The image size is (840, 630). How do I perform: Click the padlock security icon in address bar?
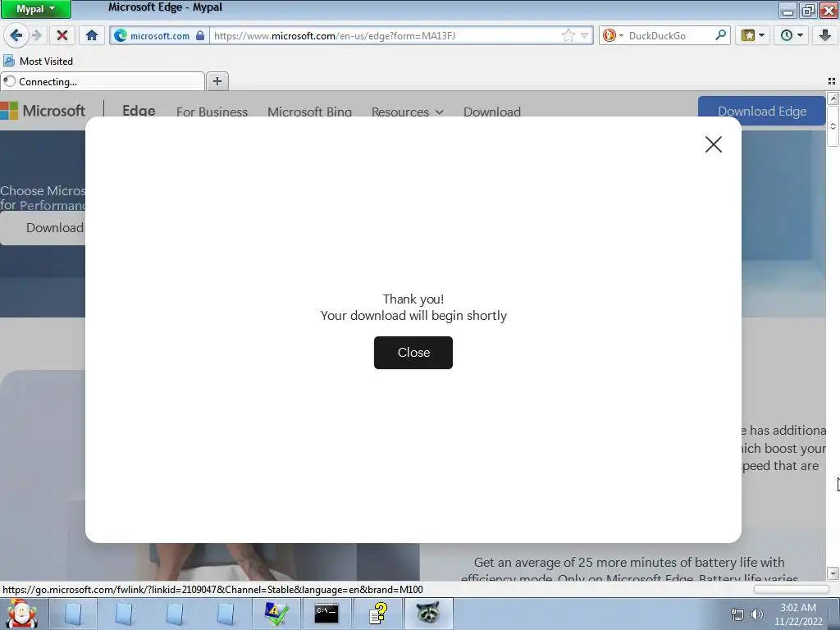200,36
